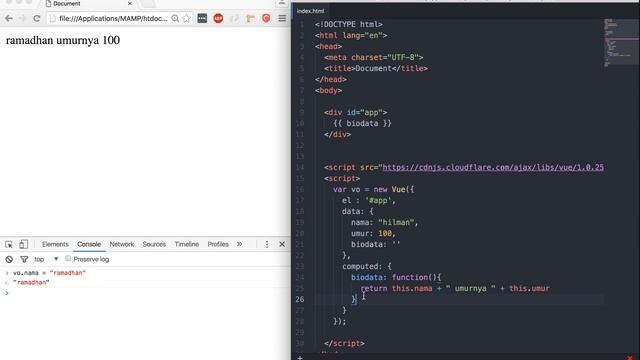
Task: Click the computed: { line
Action: coord(367,266)
